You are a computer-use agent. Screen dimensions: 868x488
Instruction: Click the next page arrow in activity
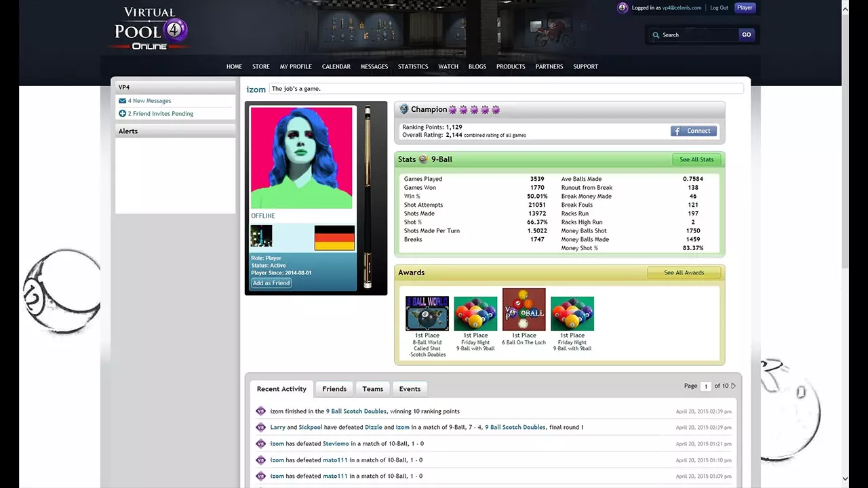(x=734, y=386)
